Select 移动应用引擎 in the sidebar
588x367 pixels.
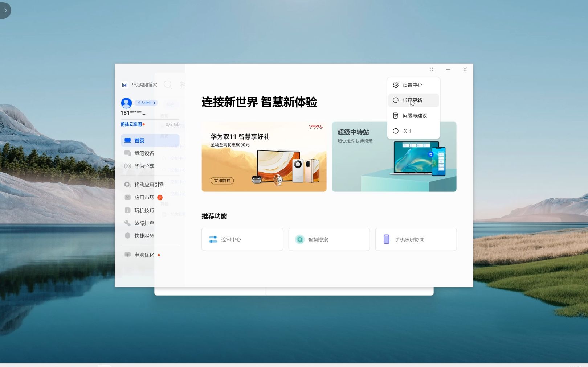[150, 185]
